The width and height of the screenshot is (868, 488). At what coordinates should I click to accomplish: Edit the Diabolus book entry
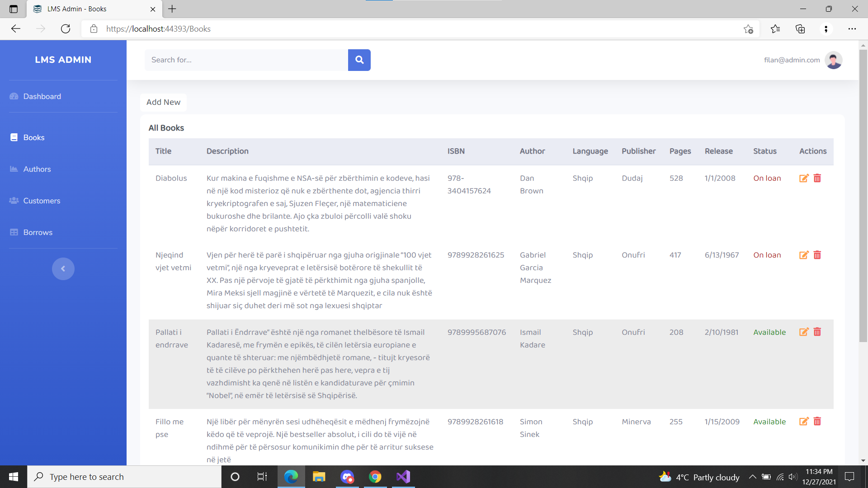pyautogui.click(x=803, y=178)
